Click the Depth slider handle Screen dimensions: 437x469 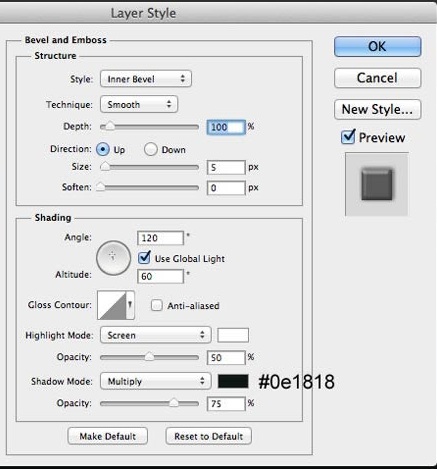coord(109,127)
